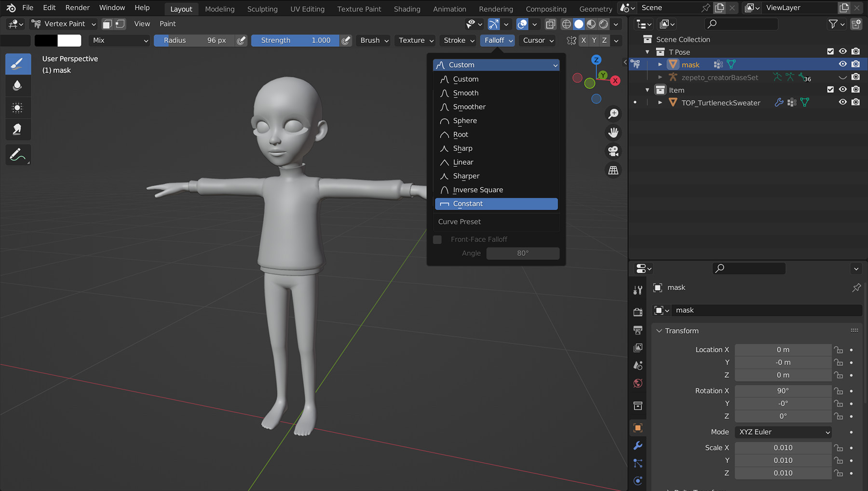Select the Smear brush tool
Screen dimensions: 868x491
(17, 129)
